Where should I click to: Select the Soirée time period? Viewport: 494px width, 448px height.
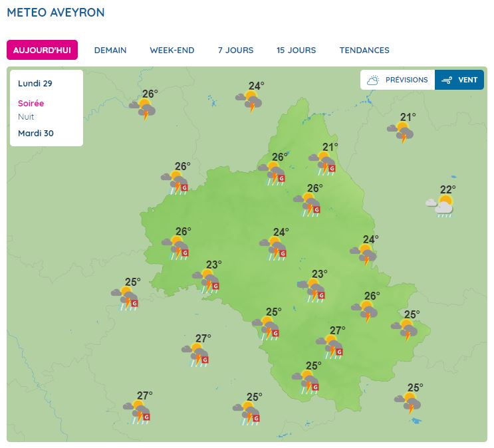[31, 104]
